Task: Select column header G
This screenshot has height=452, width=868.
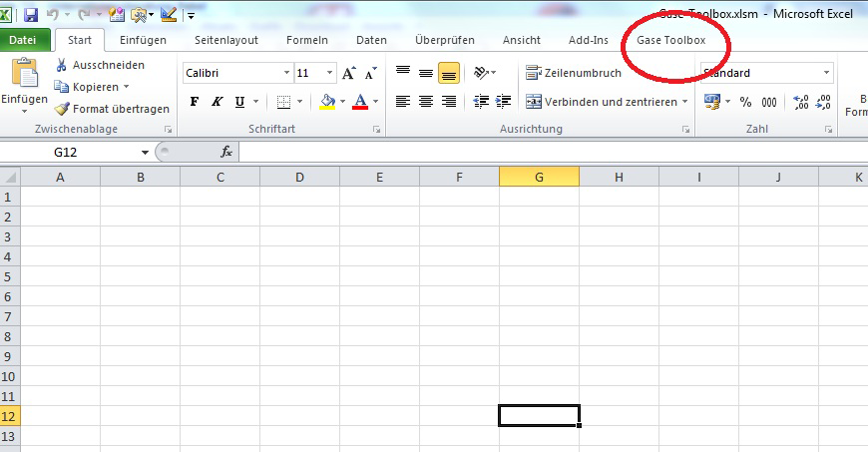Action: 539,177
